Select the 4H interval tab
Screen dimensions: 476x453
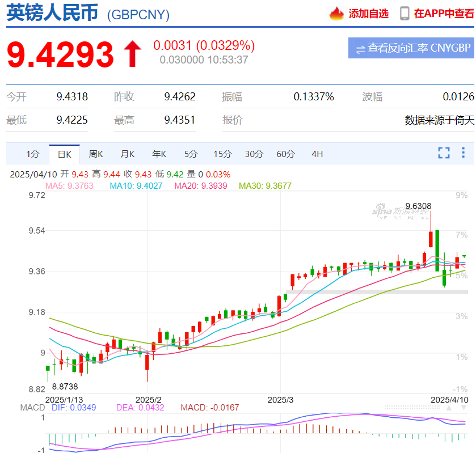317,154
